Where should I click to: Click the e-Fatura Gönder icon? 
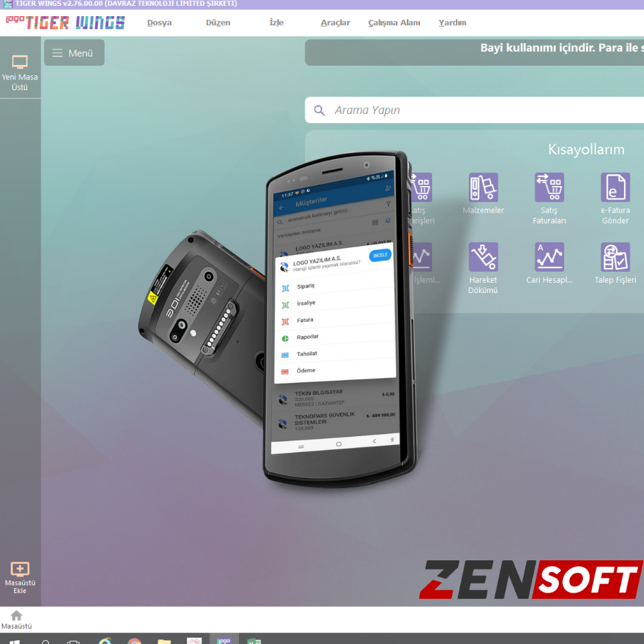pos(615,187)
